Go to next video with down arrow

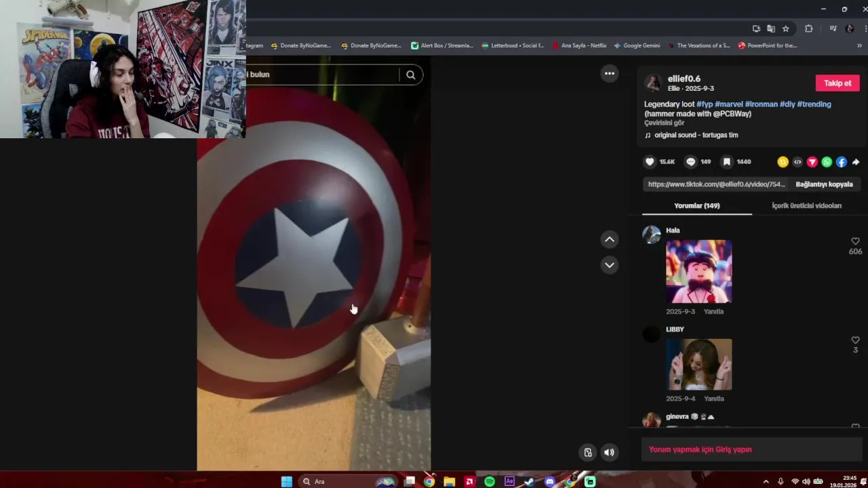610,265
